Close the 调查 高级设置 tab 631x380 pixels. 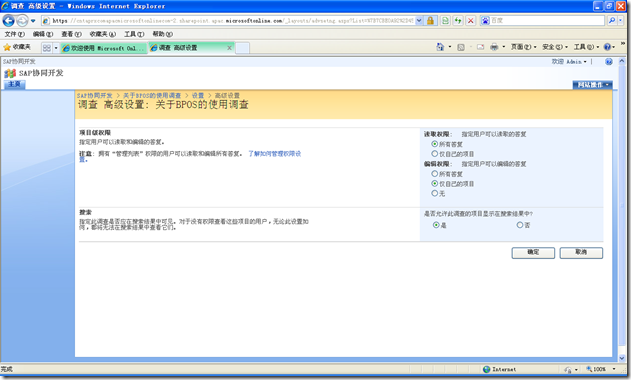coord(229,48)
